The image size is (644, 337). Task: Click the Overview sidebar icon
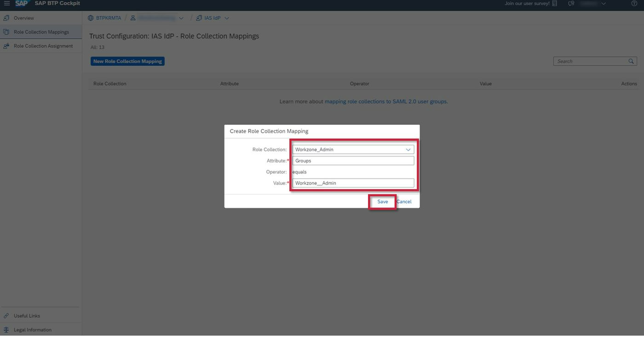6,18
